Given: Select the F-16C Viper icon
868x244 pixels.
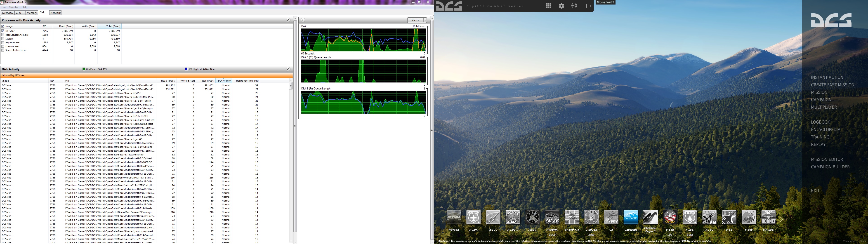Looking at the screenshot, I should click(709, 217).
